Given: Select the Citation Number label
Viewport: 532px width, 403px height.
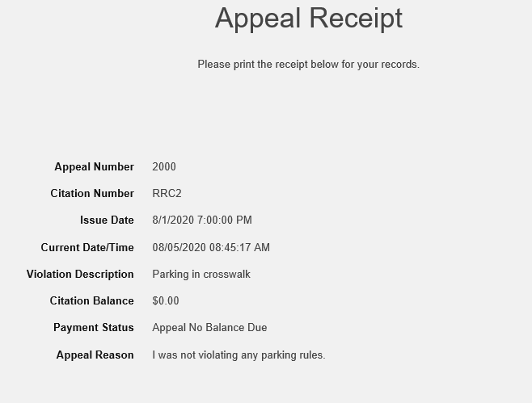Looking at the screenshot, I should 92,193.
